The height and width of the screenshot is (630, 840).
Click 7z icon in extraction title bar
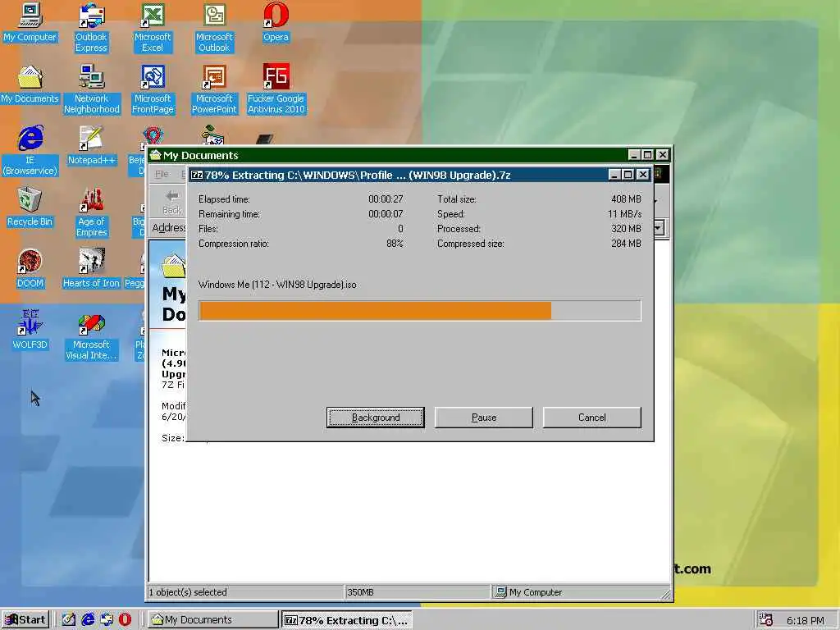(197, 175)
